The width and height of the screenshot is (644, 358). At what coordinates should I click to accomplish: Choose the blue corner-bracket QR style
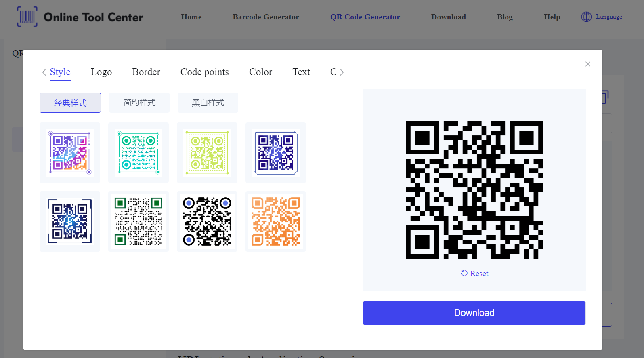(70, 221)
